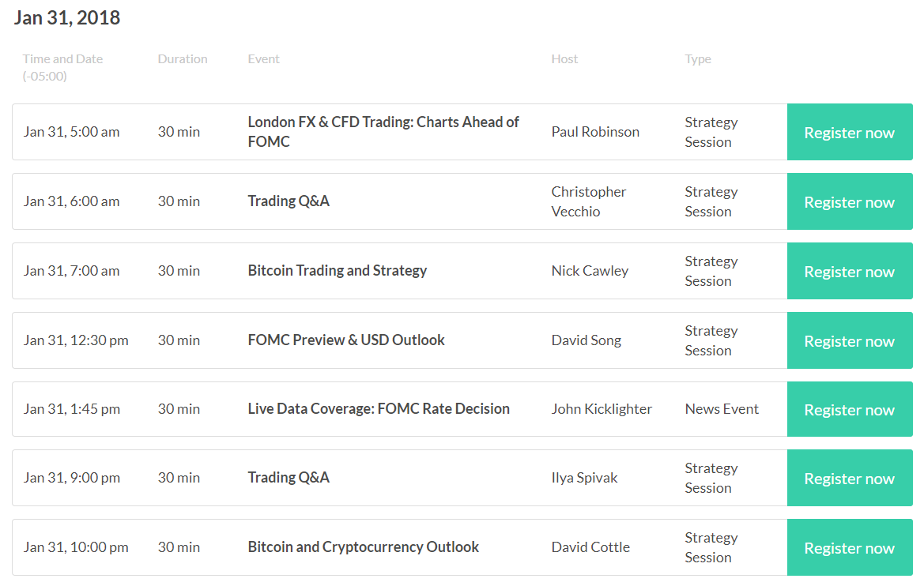This screenshot has height=586, width=924.
Task: Register for Ilya Spivak's Trading Q&A
Action: click(849, 479)
